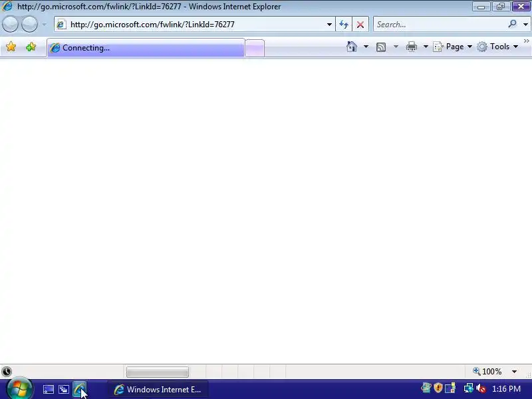Click the search magnifier icon
Viewport: 532px width, 399px height.
pos(512,24)
